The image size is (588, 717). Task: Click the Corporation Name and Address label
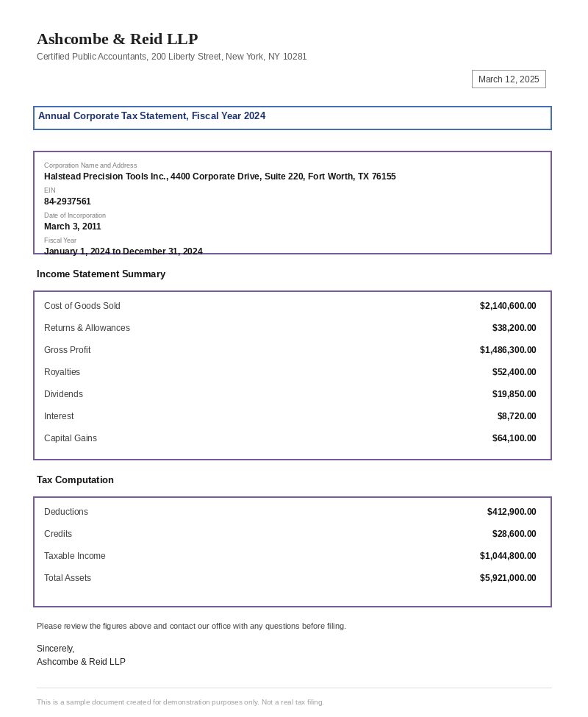point(90,165)
